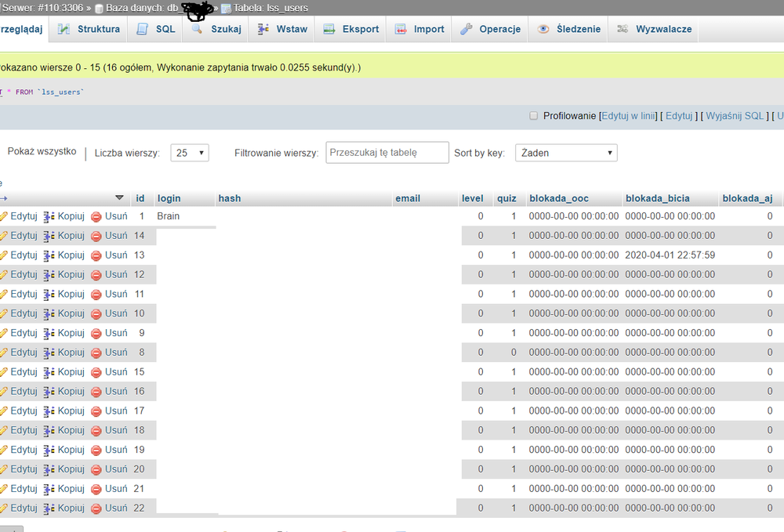The image size is (784, 532).
Task: Sort by the blokada_bicia column header
Action: (x=657, y=199)
